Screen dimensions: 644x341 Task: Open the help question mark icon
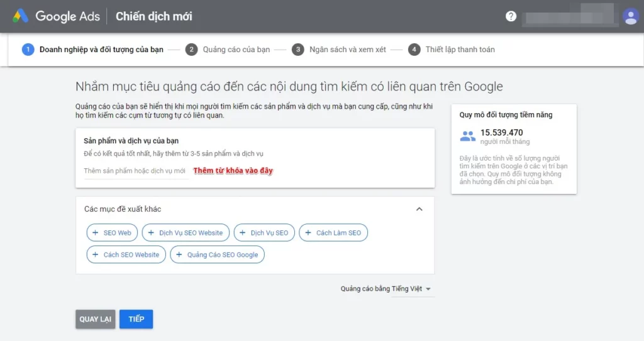point(511,16)
